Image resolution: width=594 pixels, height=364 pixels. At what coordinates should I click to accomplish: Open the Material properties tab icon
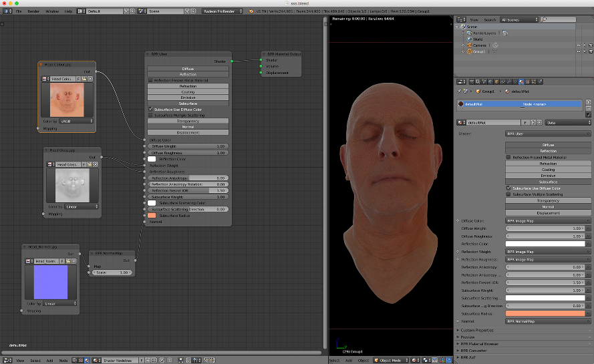pos(521,81)
